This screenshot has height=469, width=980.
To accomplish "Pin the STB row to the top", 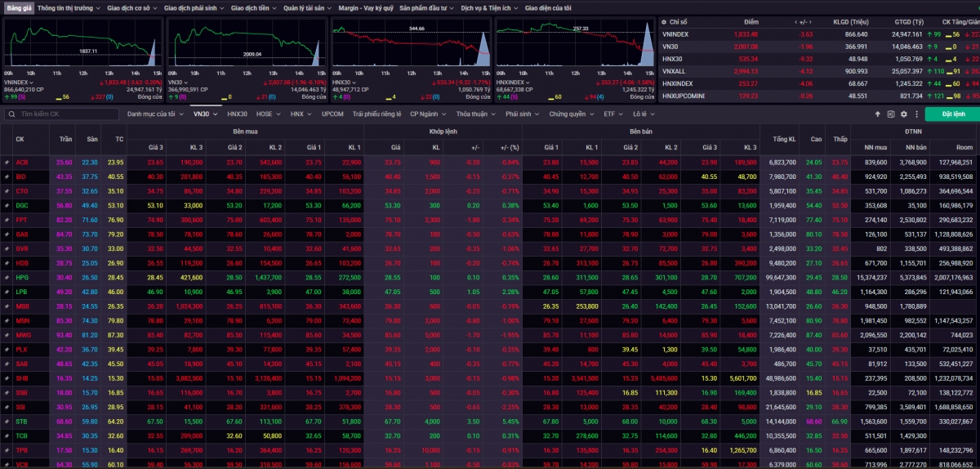I will click(7, 421).
